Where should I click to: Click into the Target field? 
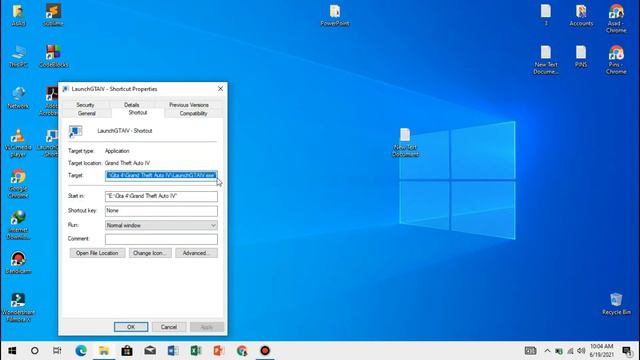pos(161,176)
